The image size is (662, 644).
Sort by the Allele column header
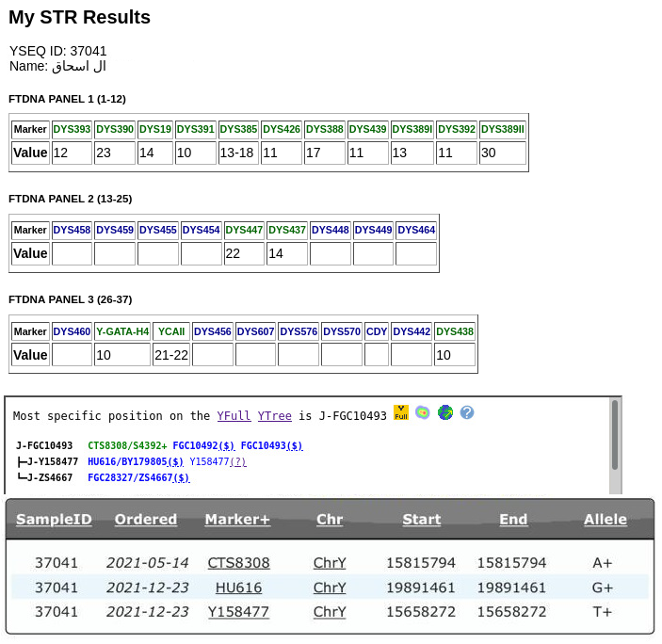605,519
